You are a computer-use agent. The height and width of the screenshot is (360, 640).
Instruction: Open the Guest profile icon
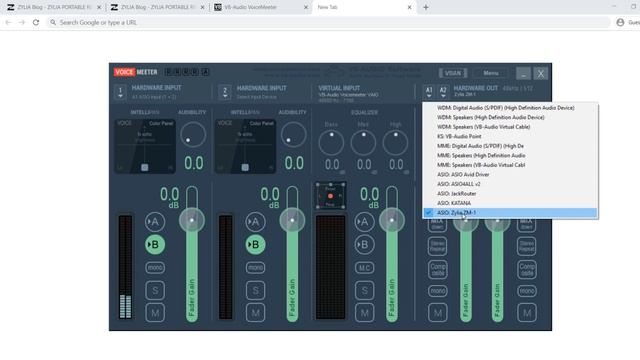(620, 22)
